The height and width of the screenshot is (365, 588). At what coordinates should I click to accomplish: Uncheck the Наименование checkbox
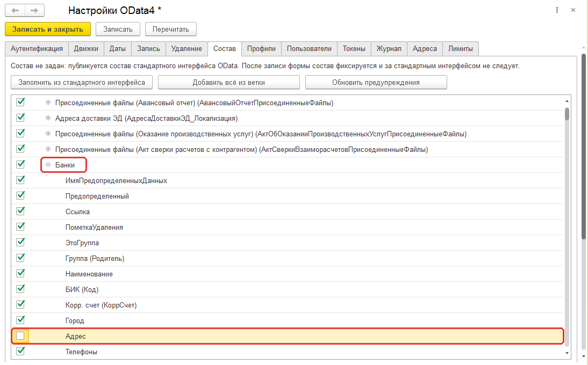click(x=20, y=274)
